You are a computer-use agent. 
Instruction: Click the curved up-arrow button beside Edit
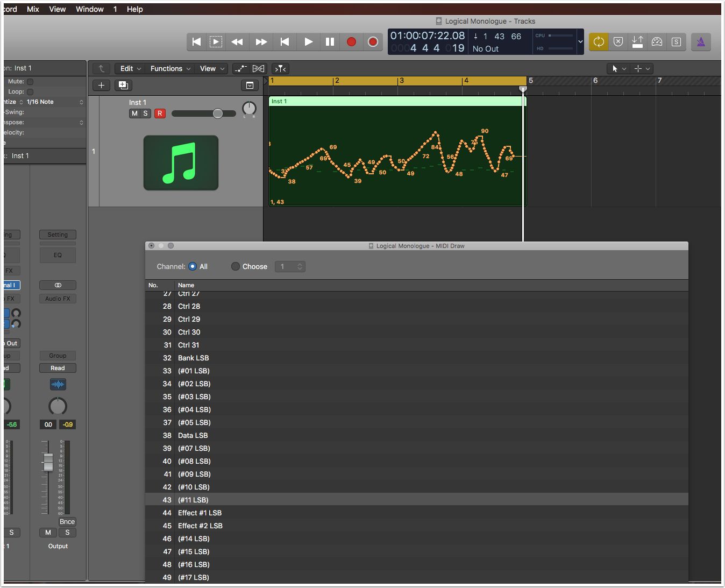pyautogui.click(x=101, y=69)
